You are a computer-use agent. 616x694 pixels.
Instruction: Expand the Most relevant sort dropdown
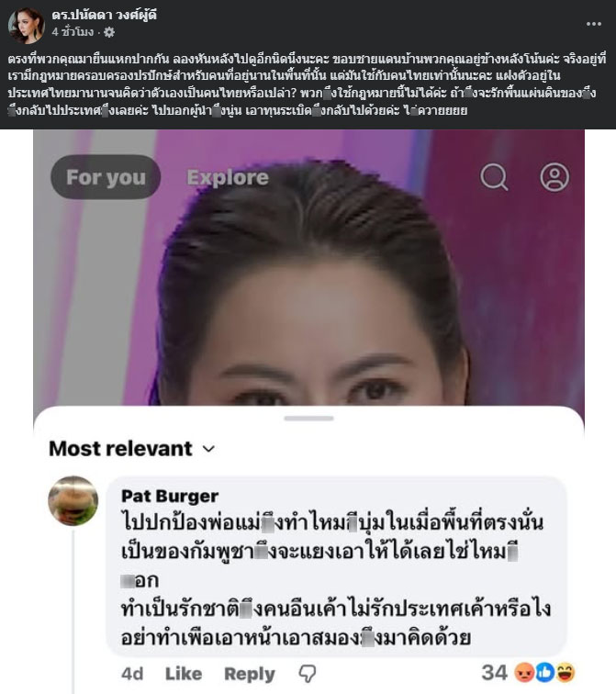click(x=132, y=448)
